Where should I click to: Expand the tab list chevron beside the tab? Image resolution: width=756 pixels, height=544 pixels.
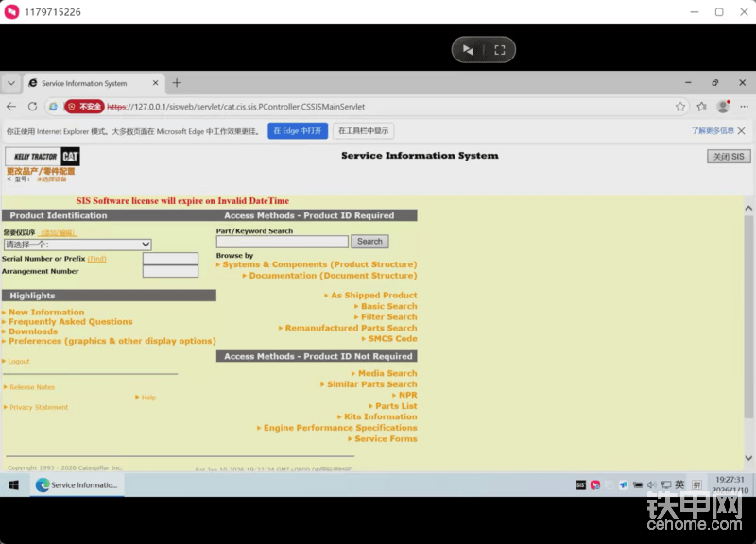point(11,83)
